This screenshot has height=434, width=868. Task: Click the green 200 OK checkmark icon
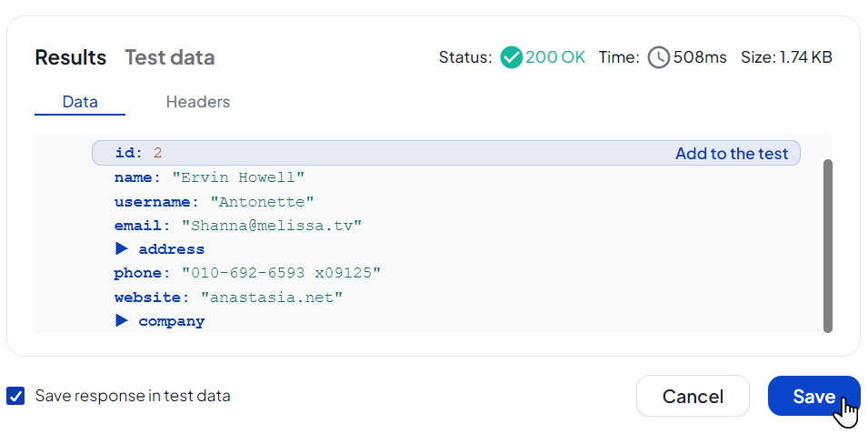511,57
